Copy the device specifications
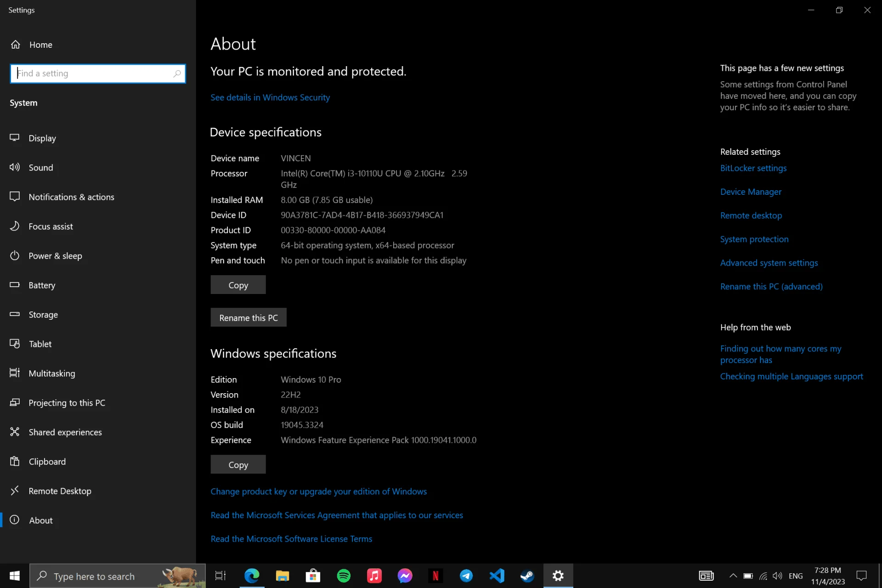 click(x=238, y=285)
